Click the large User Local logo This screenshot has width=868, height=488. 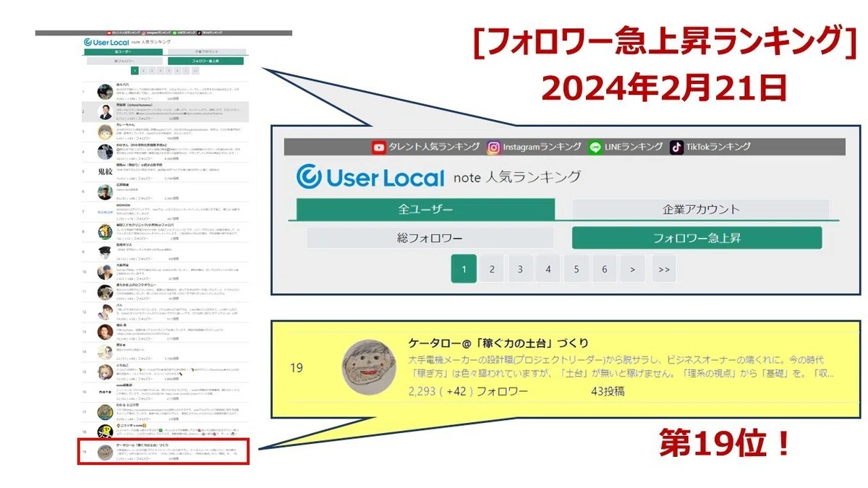(370, 177)
